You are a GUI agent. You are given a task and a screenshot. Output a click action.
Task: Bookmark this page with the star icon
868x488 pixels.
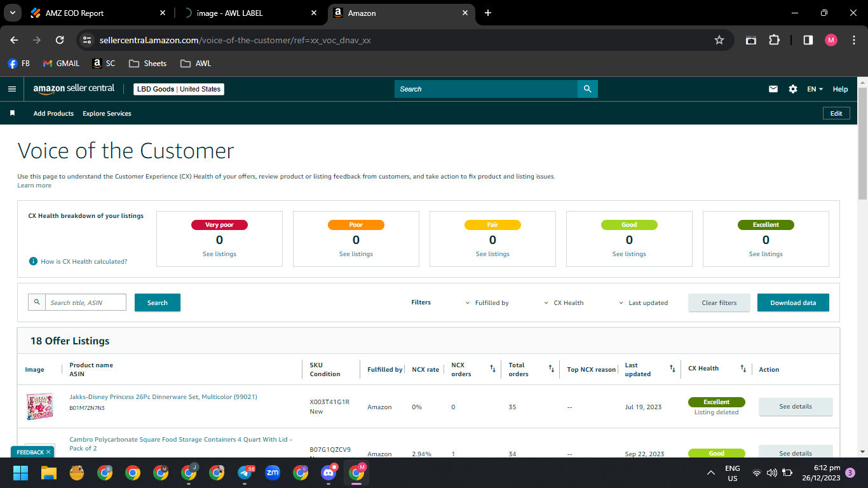[719, 40]
